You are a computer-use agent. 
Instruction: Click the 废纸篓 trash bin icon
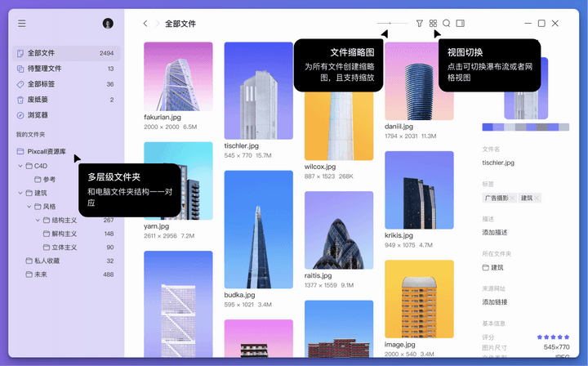pos(20,100)
